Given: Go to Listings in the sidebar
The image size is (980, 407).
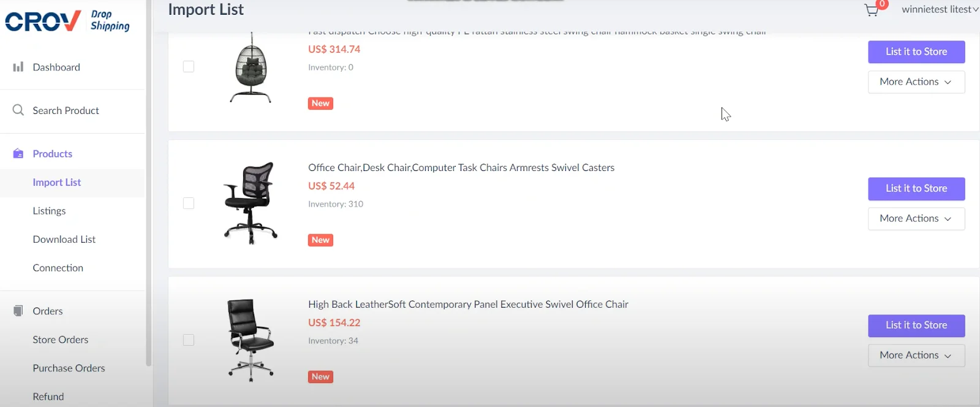Looking at the screenshot, I should 49,211.
